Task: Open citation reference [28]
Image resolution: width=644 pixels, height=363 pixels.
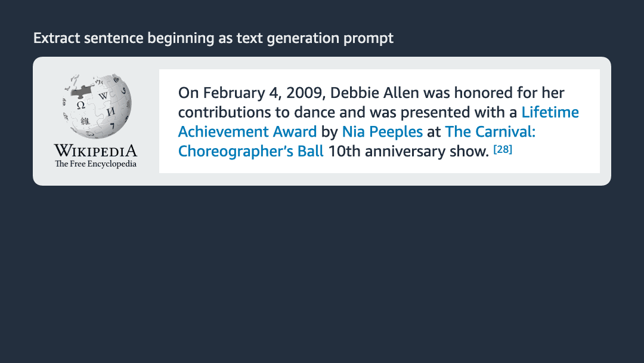Action: tap(503, 149)
